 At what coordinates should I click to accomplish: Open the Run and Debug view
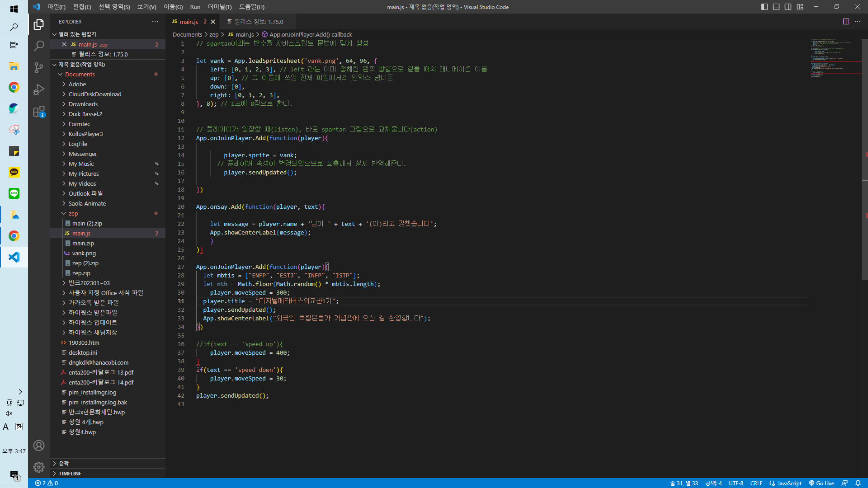(39, 89)
